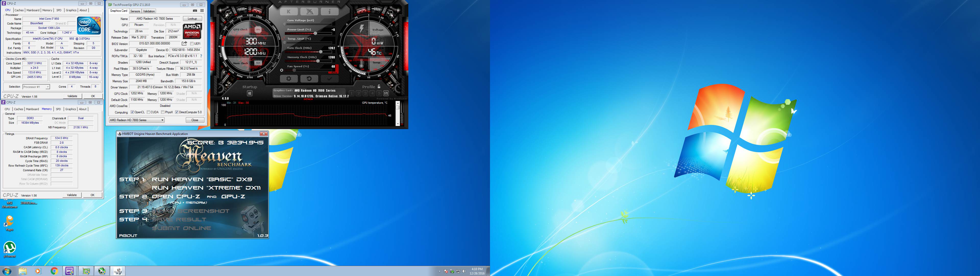Click AMD Radeon Graphics logo in GPU-Z

pos(192,31)
